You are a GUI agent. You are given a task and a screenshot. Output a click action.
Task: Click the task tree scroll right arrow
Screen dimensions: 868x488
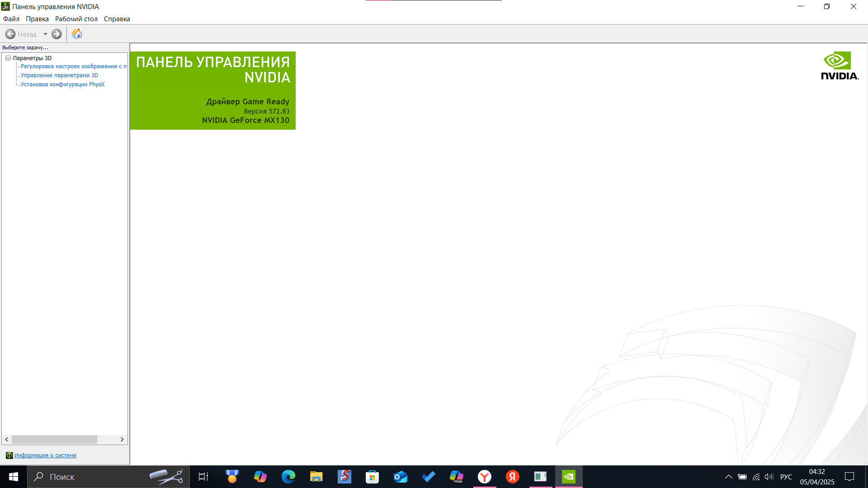point(122,439)
